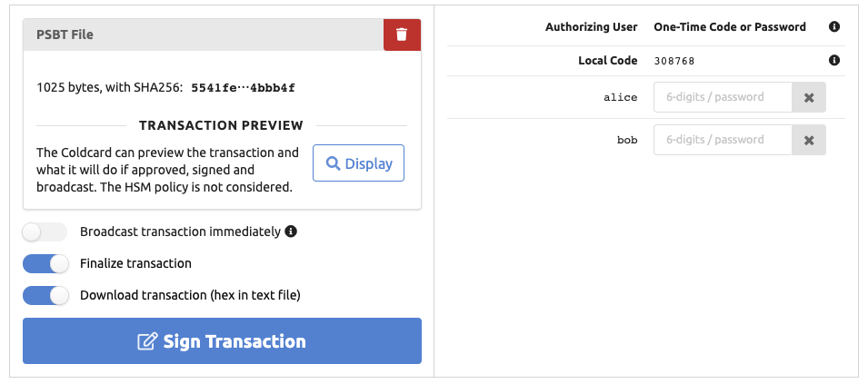This screenshot has height=384, width=868.
Task: Select the local code 308768
Action: [674, 61]
